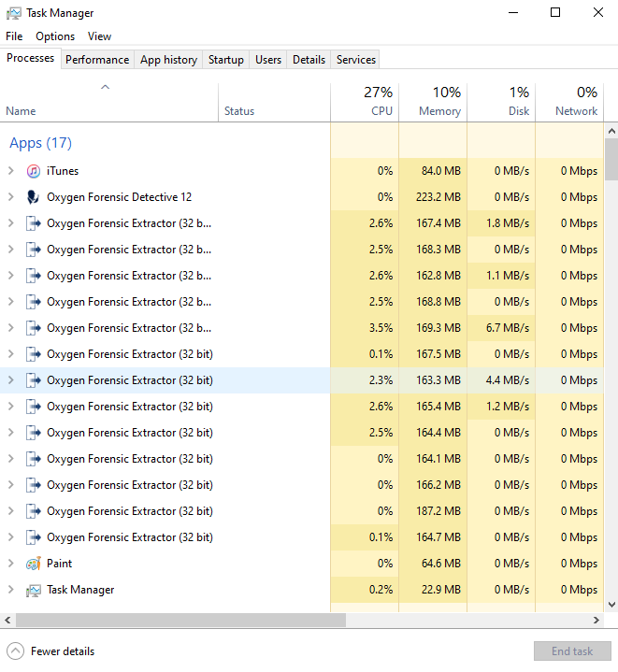Click icon of Extractor using 164.1 MB
The width and height of the screenshot is (618, 672).
pyautogui.click(x=34, y=459)
